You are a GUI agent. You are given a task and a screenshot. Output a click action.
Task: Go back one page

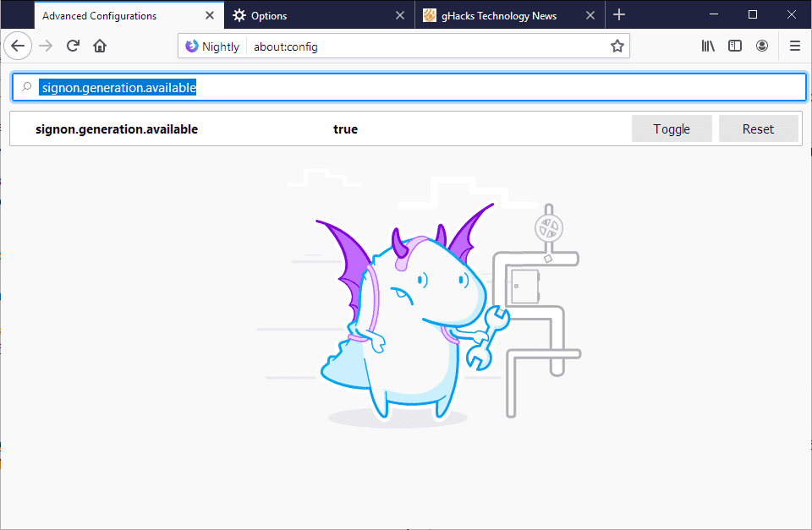(x=18, y=46)
